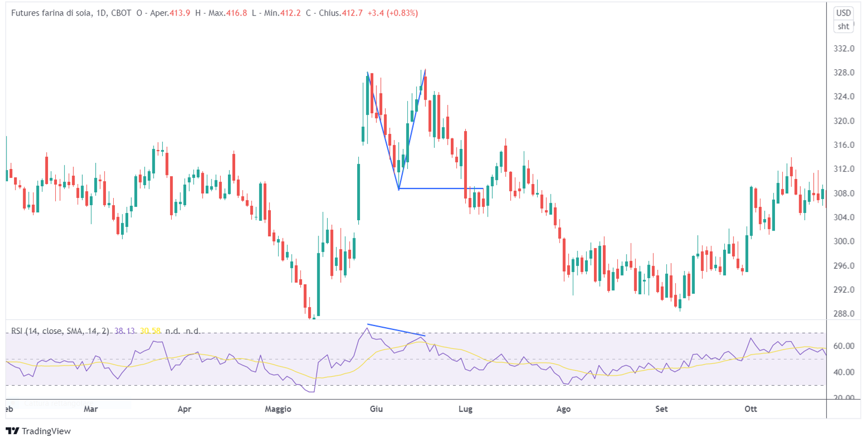
Task: Open the USD currency selector
Action: (x=843, y=13)
